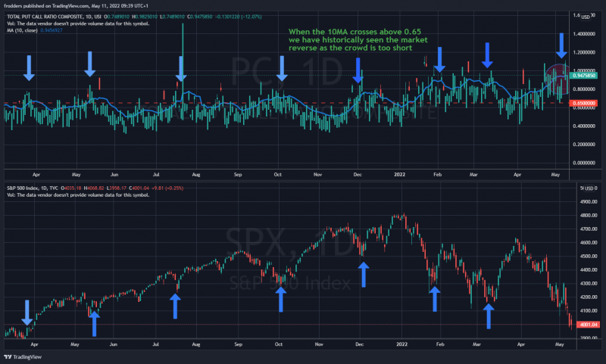Select the green '10MA crosses above 0.65' annotation text
Screen dimensions: 606x364
[358, 40]
